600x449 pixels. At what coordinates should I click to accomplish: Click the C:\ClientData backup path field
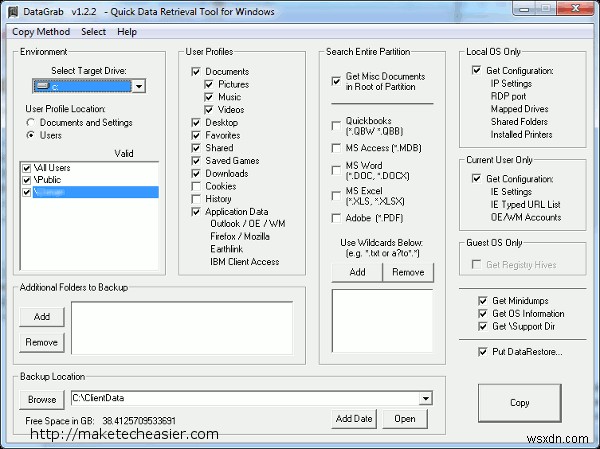pos(245,398)
